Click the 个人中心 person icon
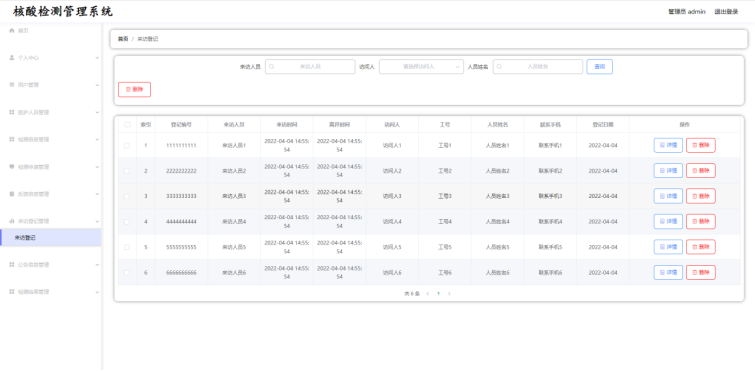755x371 pixels. coord(12,57)
